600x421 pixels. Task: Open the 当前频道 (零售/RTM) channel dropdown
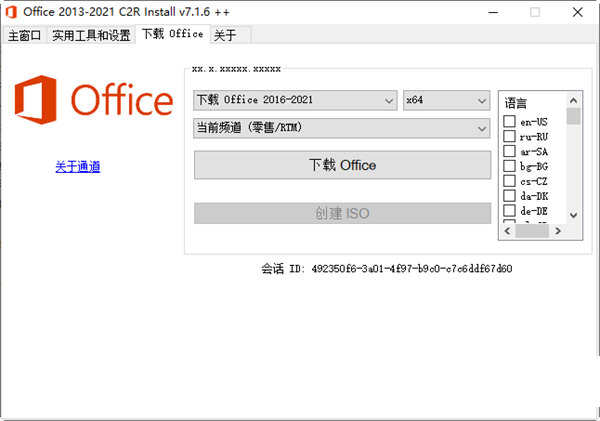(x=341, y=128)
